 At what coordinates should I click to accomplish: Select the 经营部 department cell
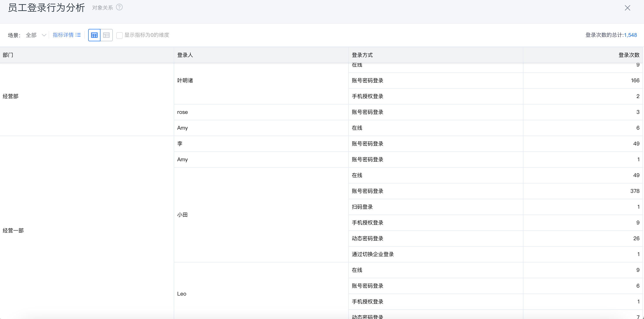tap(11, 96)
